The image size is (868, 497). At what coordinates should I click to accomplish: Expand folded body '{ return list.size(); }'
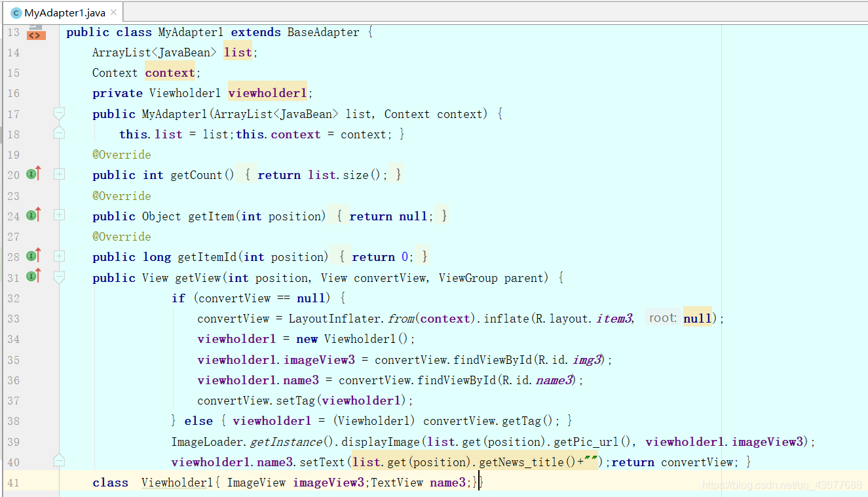coord(321,175)
